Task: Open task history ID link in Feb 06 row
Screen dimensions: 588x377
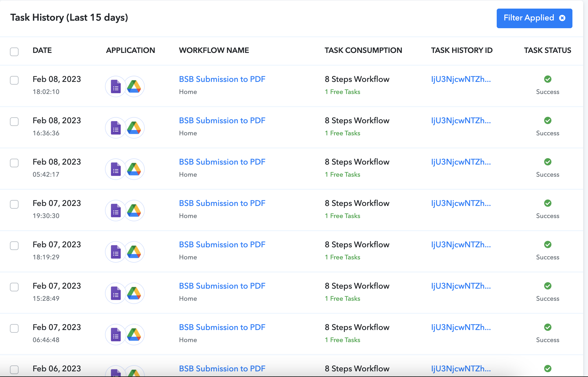Action: pos(461,369)
